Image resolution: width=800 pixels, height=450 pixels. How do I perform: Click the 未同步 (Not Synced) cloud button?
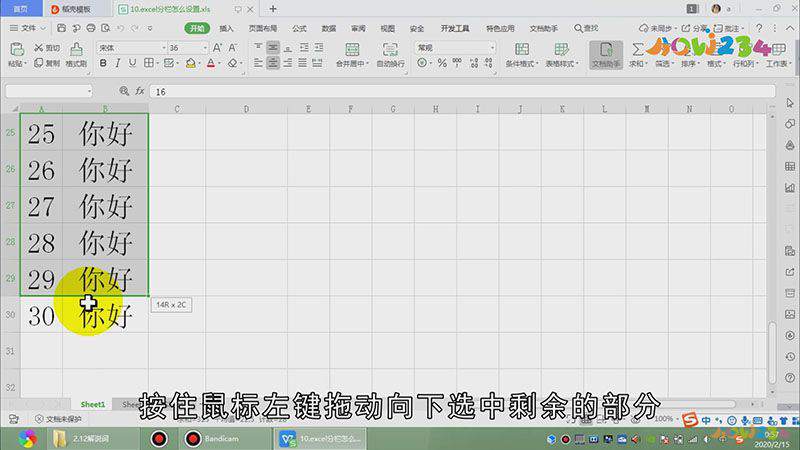tap(656, 29)
